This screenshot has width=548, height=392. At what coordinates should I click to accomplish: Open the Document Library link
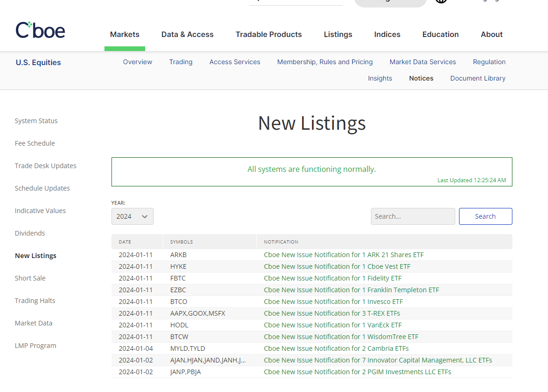click(478, 78)
